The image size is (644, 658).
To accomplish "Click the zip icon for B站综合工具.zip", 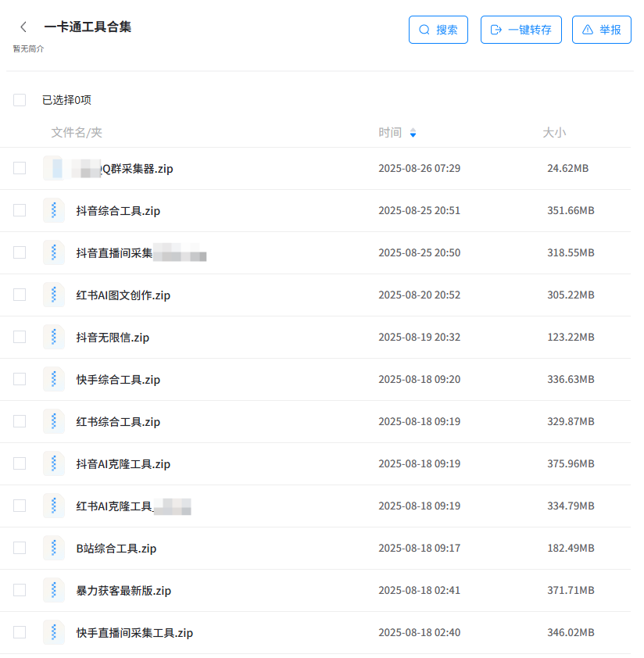I will click(53, 548).
